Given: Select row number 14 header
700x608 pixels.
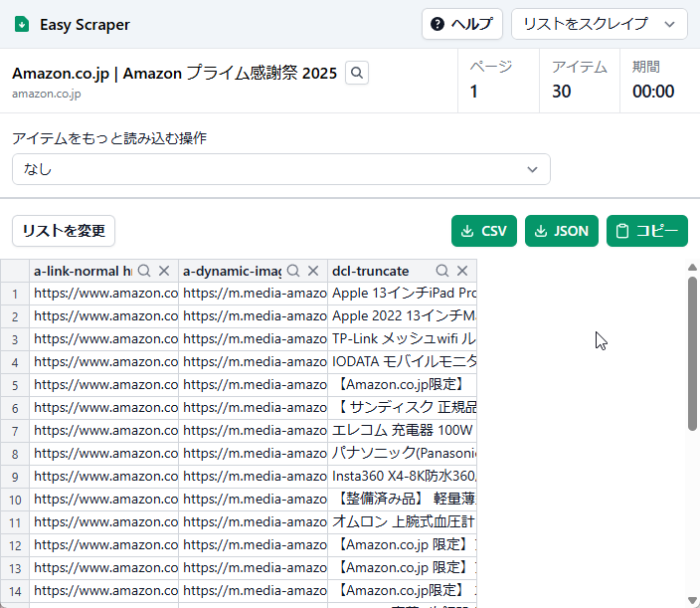Looking at the screenshot, I should (x=15, y=591).
